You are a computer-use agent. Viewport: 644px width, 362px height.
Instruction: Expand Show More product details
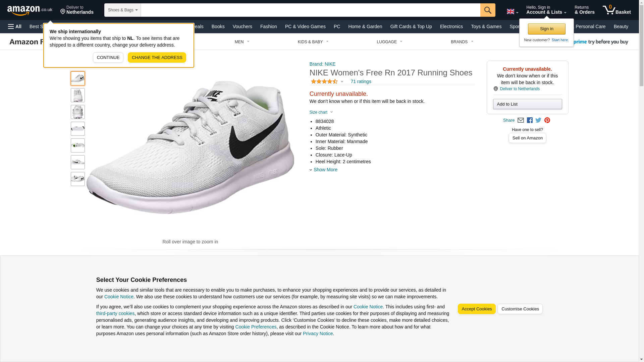pos(325,170)
